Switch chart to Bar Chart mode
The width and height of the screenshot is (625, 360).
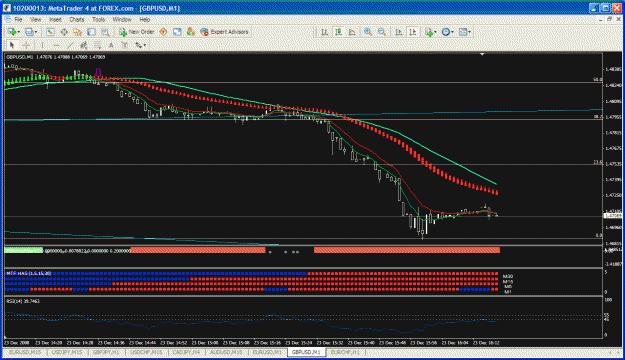324,32
